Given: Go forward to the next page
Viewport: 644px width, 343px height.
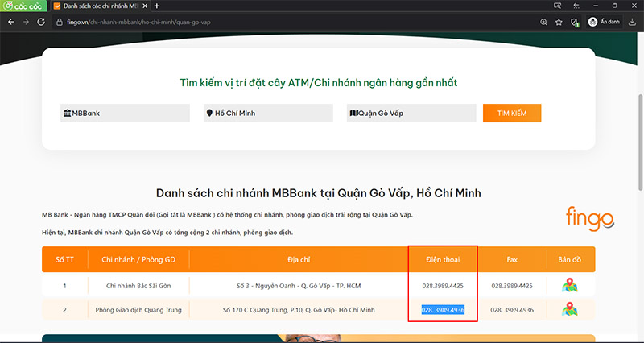Looking at the screenshot, I should pyautogui.click(x=26, y=23).
